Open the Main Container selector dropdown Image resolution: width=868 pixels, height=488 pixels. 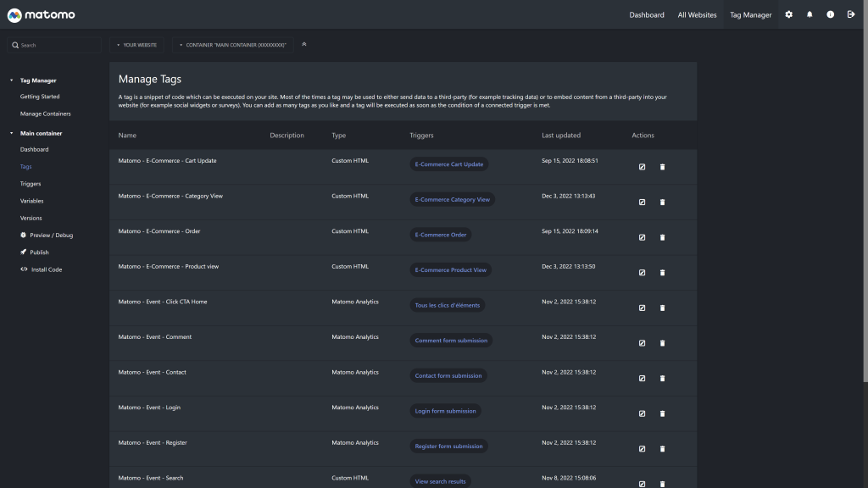click(x=232, y=45)
